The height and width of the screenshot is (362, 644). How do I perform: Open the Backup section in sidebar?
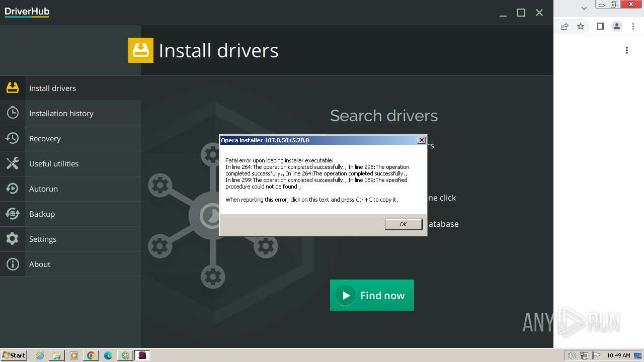[x=70, y=214]
